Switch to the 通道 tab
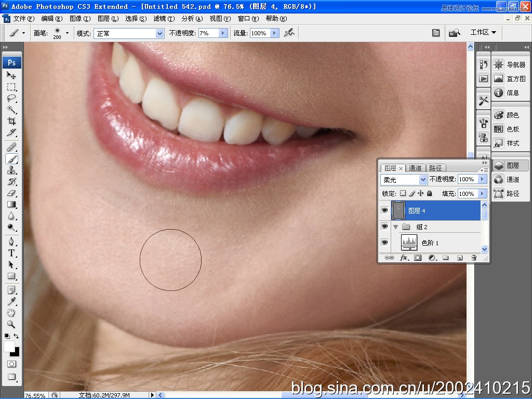 tap(415, 168)
